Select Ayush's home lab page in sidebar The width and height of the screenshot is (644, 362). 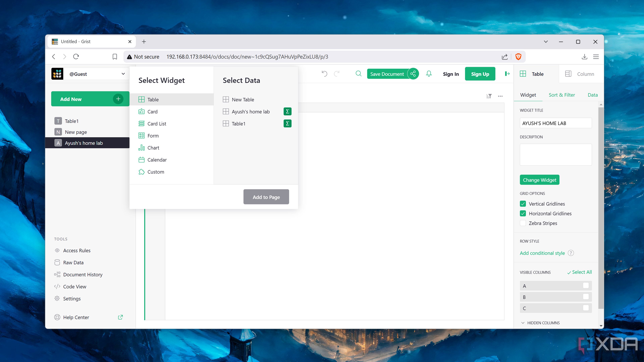coord(88,143)
